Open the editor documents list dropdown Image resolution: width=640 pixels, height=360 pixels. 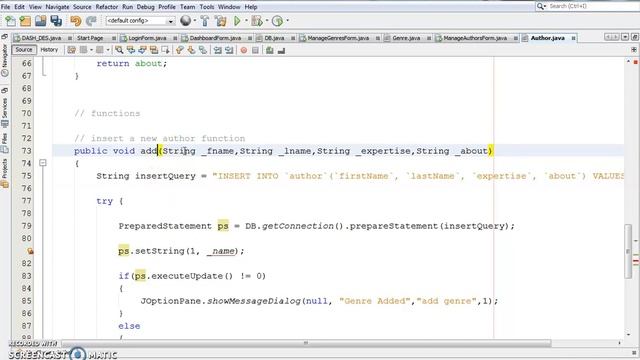[x=624, y=37]
